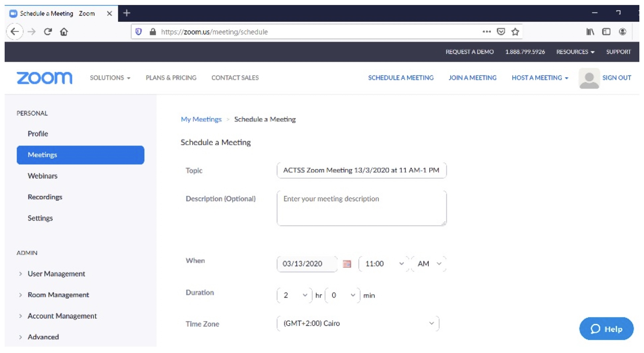Image resolution: width=644 pixels, height=353 pixels.
Task: Open the Firefox library icon
Action: [590, 32]
